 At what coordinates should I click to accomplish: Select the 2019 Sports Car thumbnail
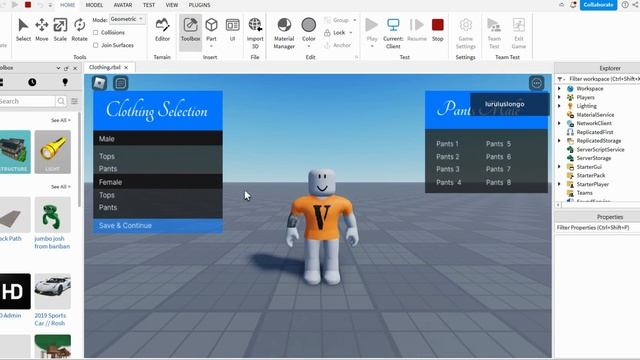click(53, 291)
